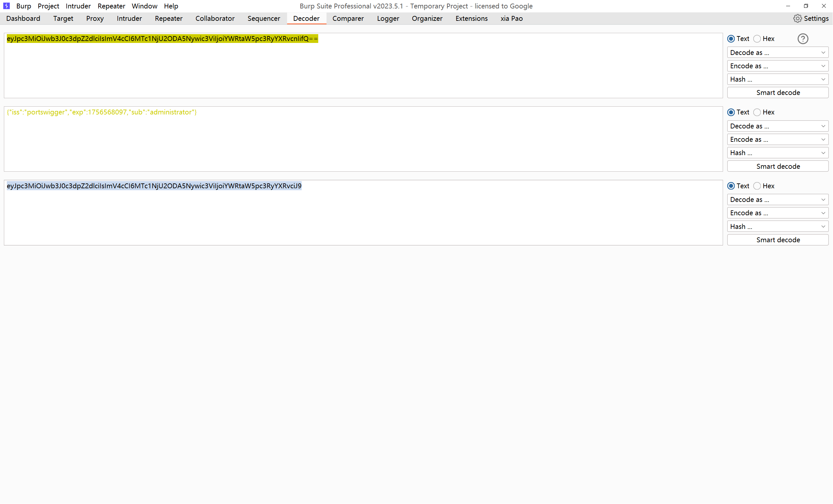Screen dimensions: 833x504
Task: Select Text radio in third decoder panel
Action: [731, 186]
